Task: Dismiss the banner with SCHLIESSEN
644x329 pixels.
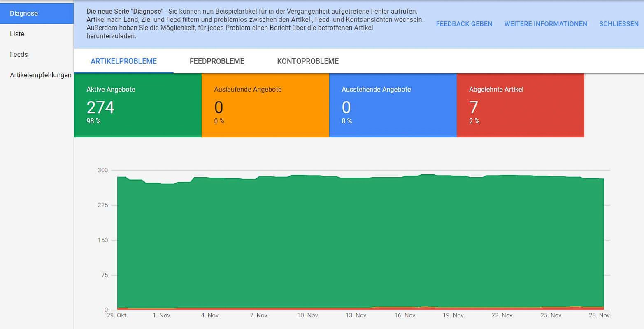Action: (618, 24)
